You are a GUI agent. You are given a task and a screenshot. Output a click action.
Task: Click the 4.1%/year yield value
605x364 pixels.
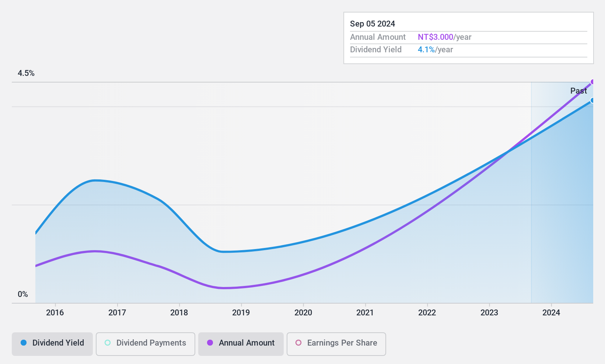pyautogui.click(x=436, y=50)
